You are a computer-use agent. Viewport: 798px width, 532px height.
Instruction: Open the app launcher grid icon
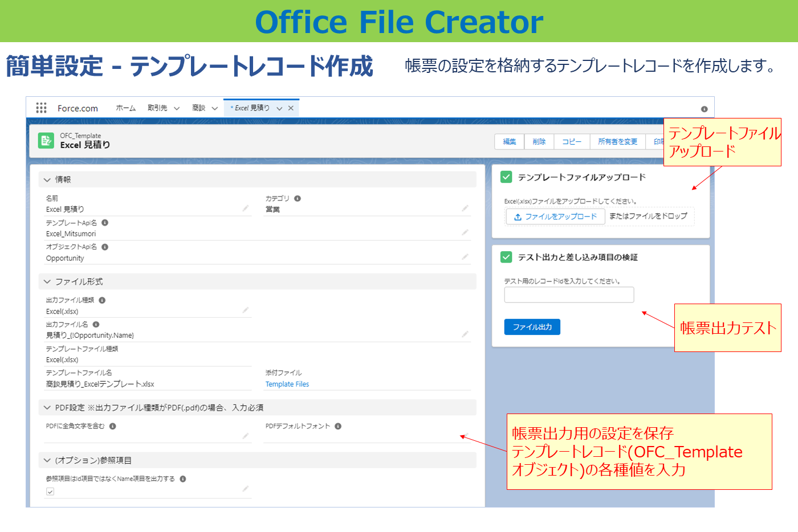click(41, 108)
